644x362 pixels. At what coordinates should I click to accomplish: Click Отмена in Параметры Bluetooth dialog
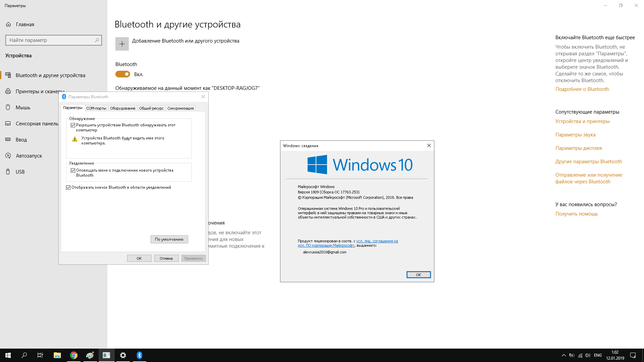click(166, 258)
